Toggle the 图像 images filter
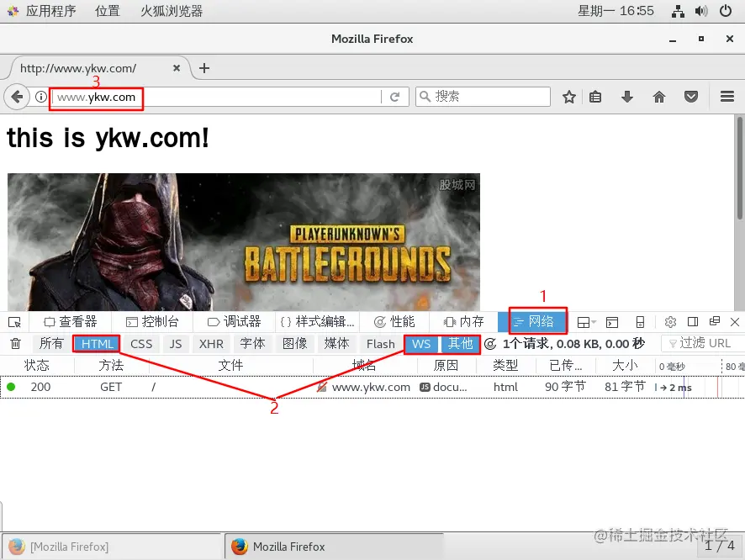 click(294, 344)
